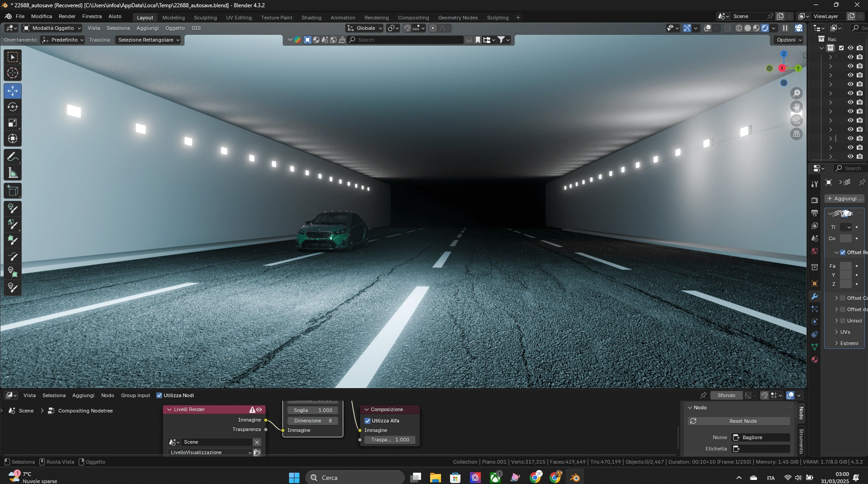Select the Move tool in the toolbar

point(13,91)
